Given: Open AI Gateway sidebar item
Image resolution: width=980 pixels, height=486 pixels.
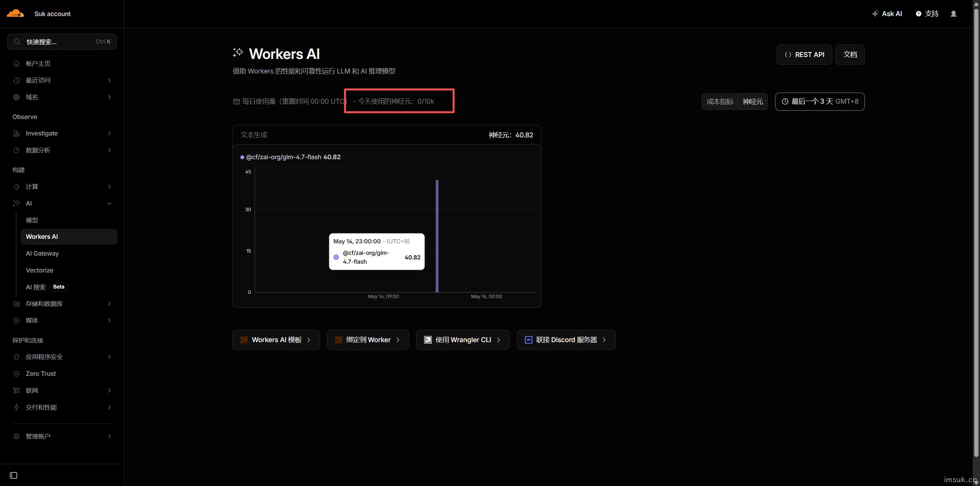Looking at the screenshot, I should pos(69,254).
